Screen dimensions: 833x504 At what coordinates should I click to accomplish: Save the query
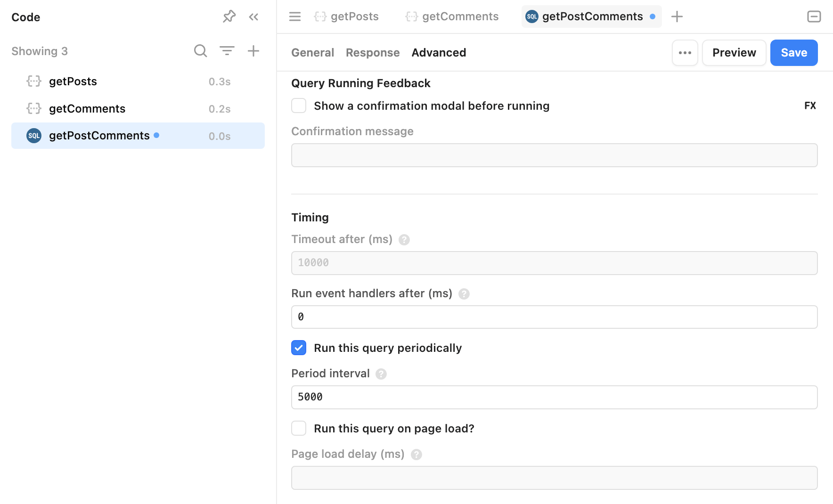click(794, 53)
